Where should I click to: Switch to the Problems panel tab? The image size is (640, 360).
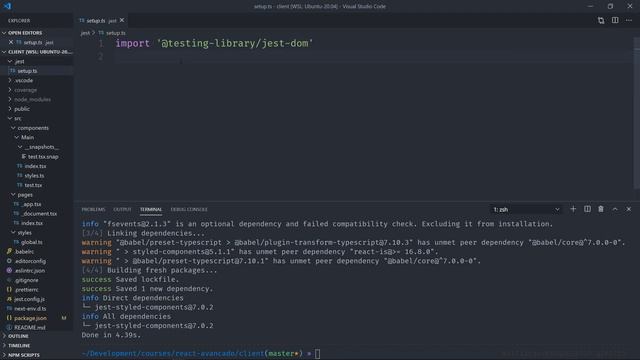click(93, 209)
